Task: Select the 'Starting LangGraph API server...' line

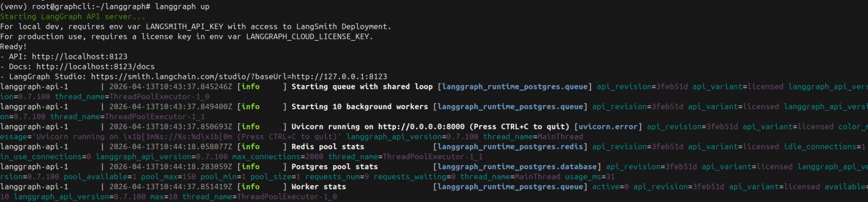Action: coord(72,16)
